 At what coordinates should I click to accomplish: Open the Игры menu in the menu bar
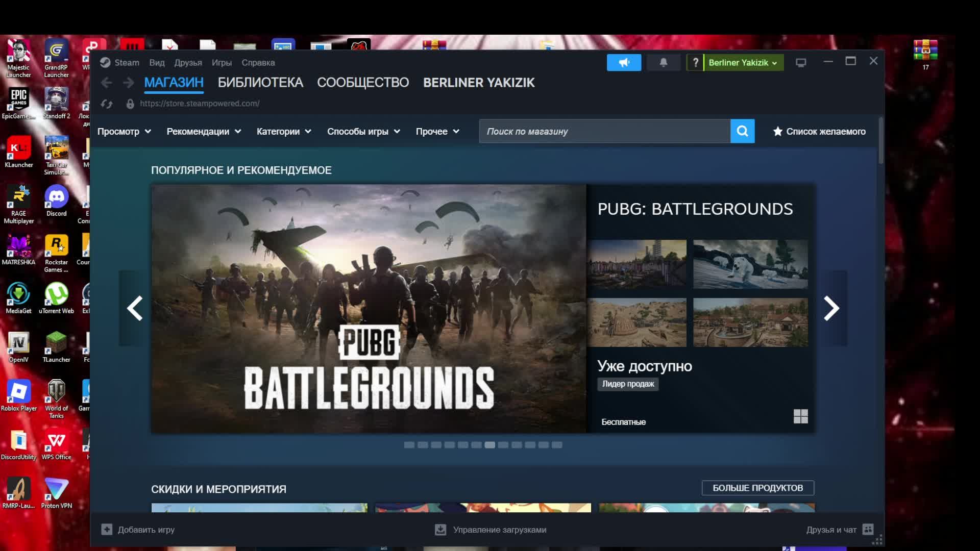tap(222, 62)
